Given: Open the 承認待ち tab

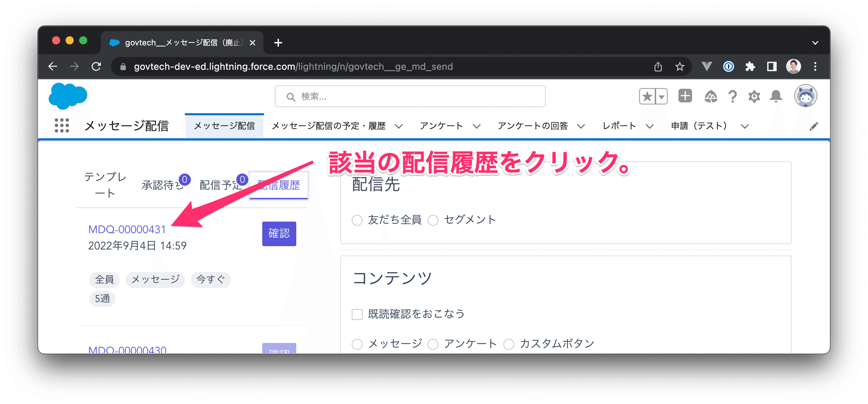Looking at the screenshot, I should click(x=161, y=184).
